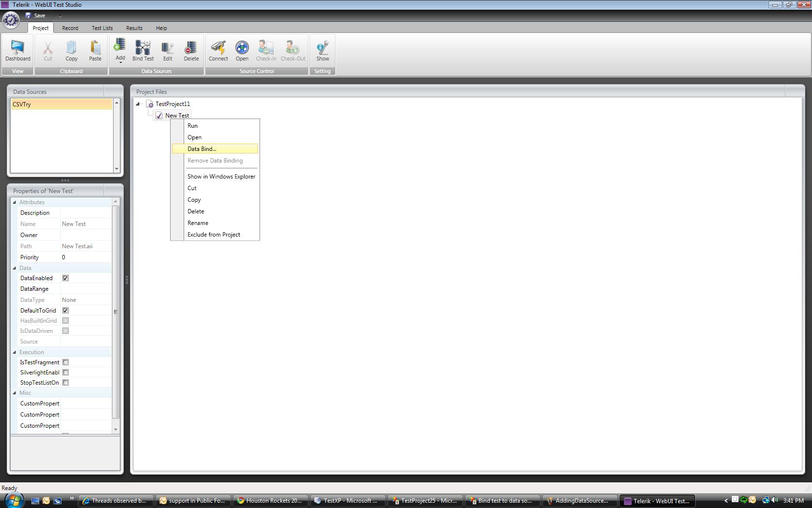This screenshot has width=812, height=508.
Task: Switch to AddingDataSource taskbar window
Action: click(x=580, y=501)
